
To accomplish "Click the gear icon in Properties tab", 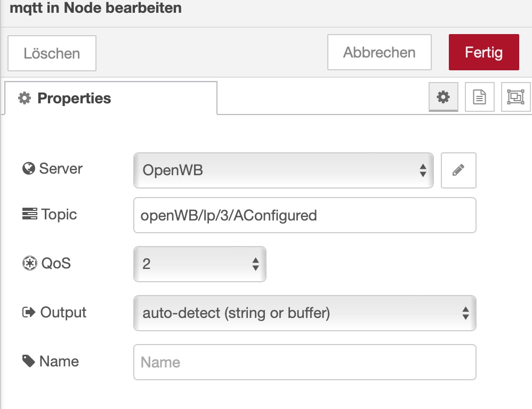I will pyautogui.click(x=25, y=99).
